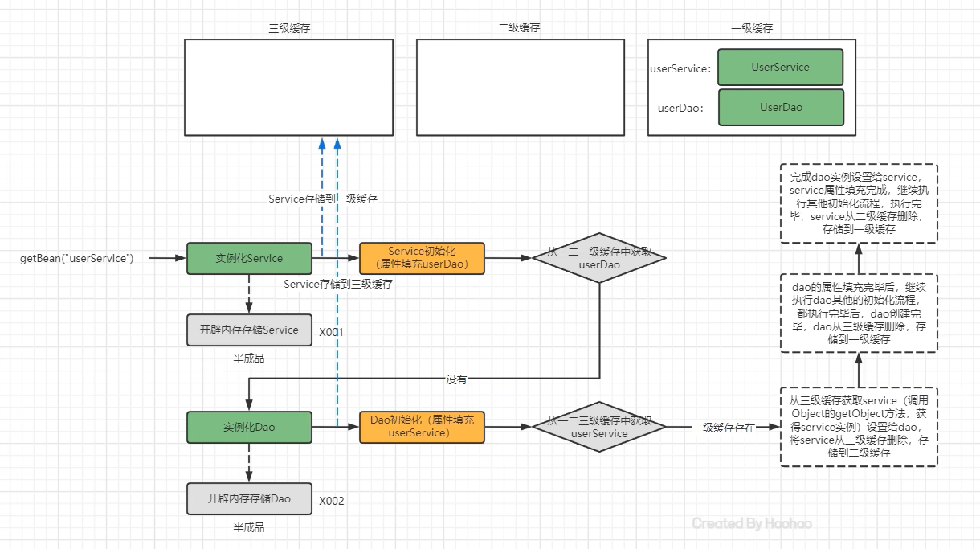
Task: Click the 实例化Dao green box
Action: (x=249, y=427)
